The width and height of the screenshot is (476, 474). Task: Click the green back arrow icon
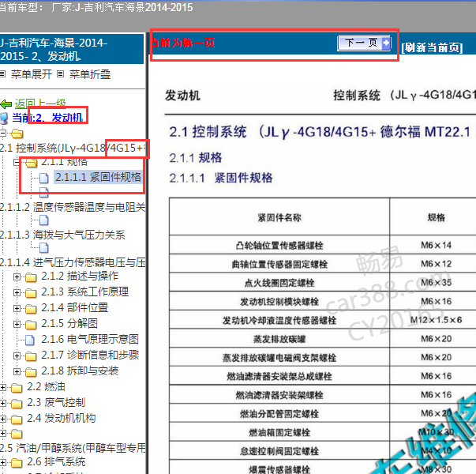coord(6,104)
